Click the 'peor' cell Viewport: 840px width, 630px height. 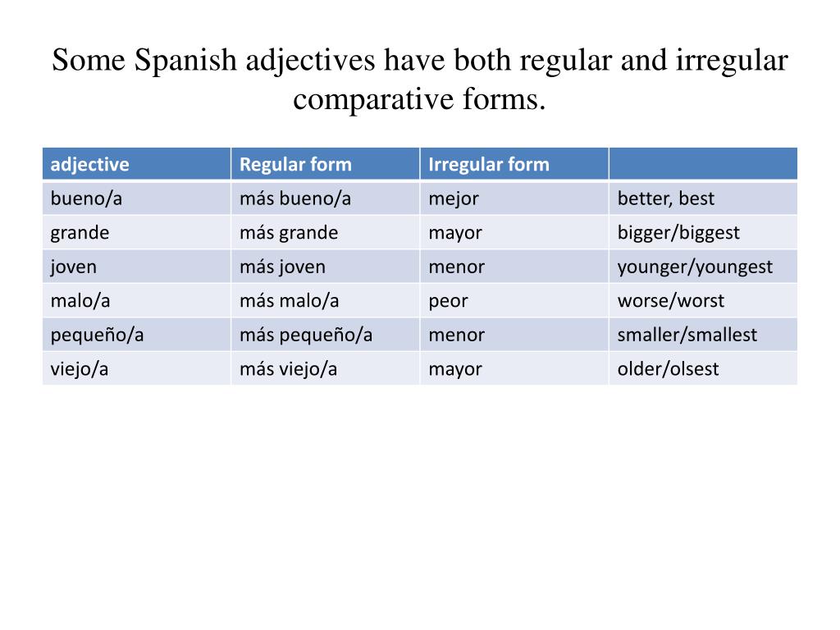click(x=514, y=300)
